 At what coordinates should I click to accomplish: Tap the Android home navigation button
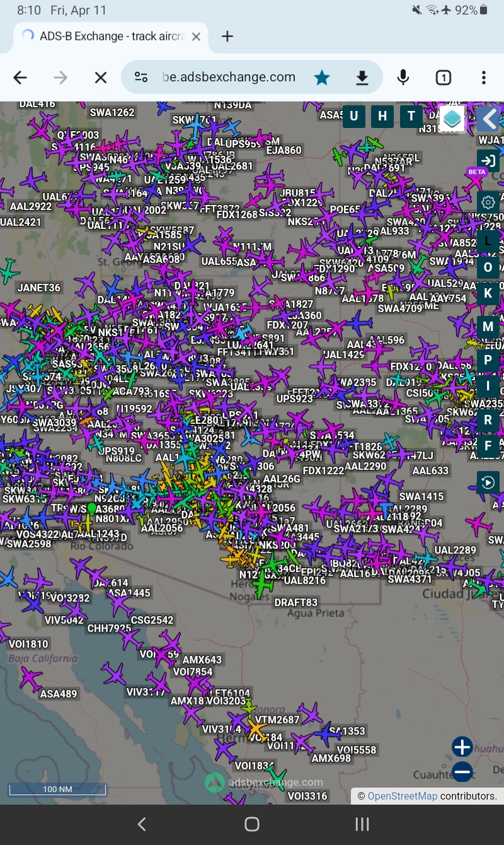tap(252, 824)
